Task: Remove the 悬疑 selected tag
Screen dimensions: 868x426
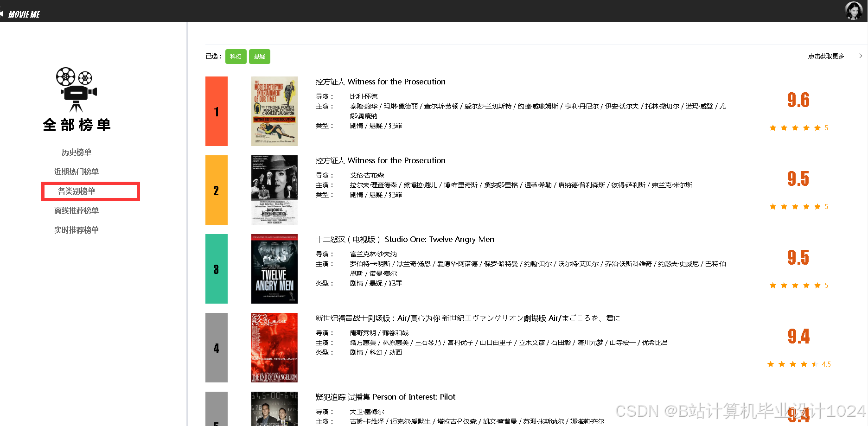Action: click(260, 56)
